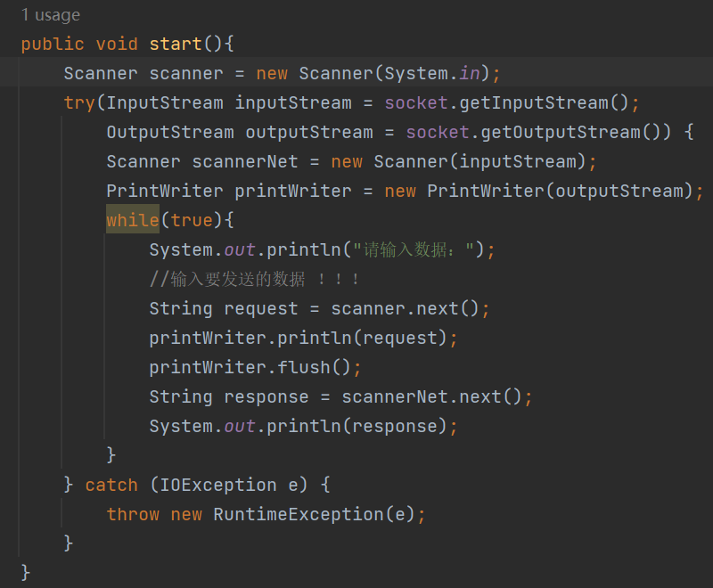The height and width of the screenshot is (588, 713).
Task: Click the string literal "请输入数据："
Action: coord(414,249)
